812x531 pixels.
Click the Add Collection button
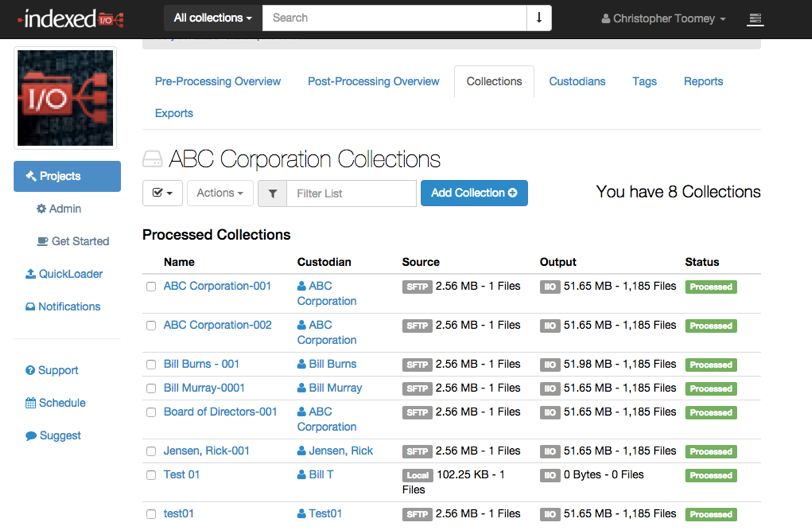[x=474, y=193]
